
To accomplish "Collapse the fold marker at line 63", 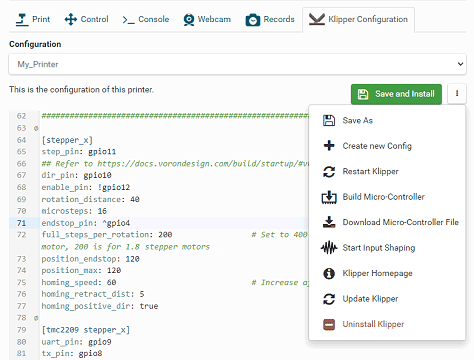I will click(36, 128).
